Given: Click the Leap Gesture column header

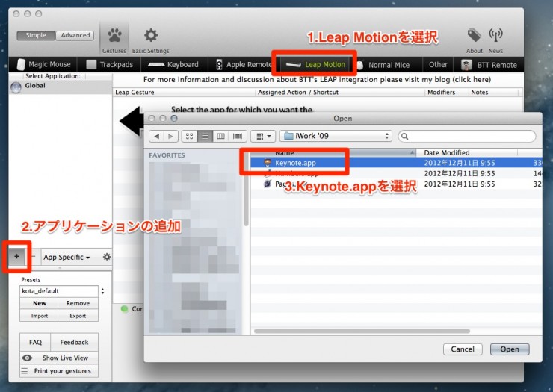Looking at the screenshot, I should (x=184, y=93).
